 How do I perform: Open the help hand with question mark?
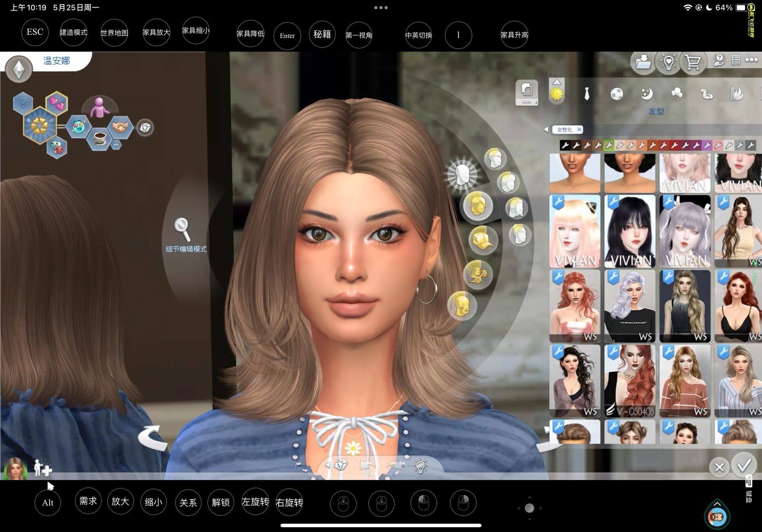(x=719, y=60)
